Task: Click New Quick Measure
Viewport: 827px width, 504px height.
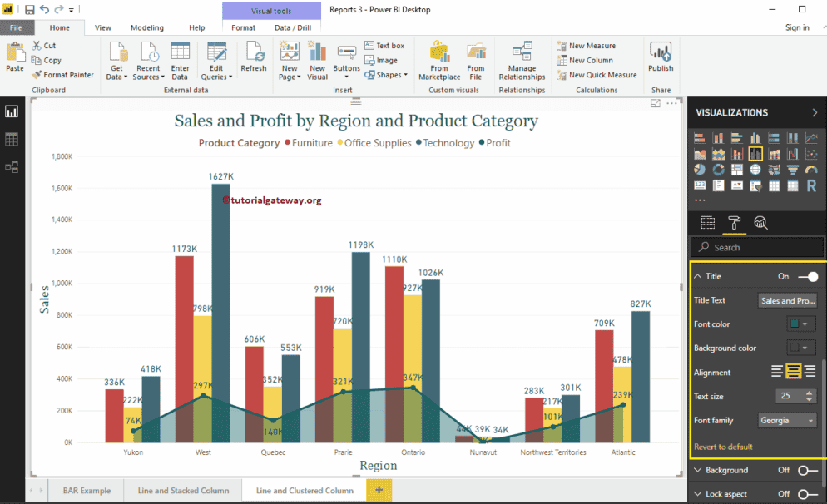Action: coord(597,75)
